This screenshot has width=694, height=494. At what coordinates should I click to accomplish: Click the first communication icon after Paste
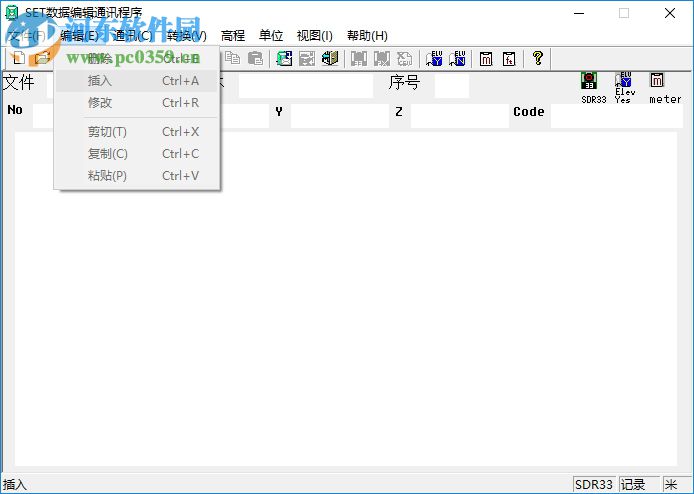tap(284, 58)
